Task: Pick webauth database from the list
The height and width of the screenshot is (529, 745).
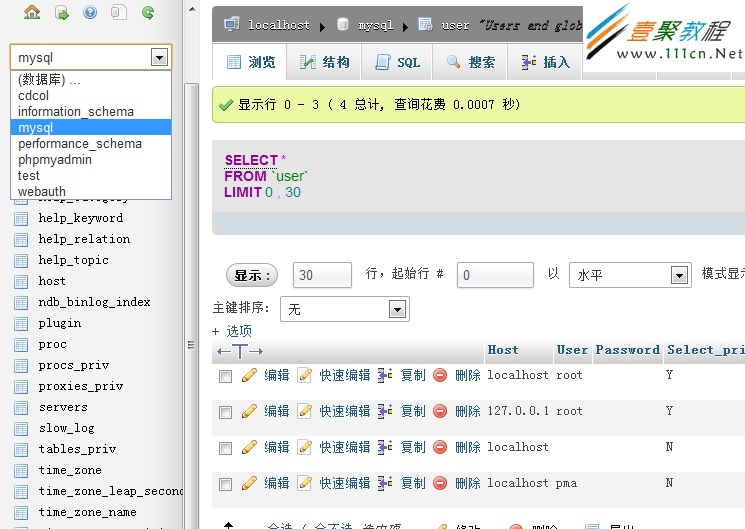Action: coord(91,191)
